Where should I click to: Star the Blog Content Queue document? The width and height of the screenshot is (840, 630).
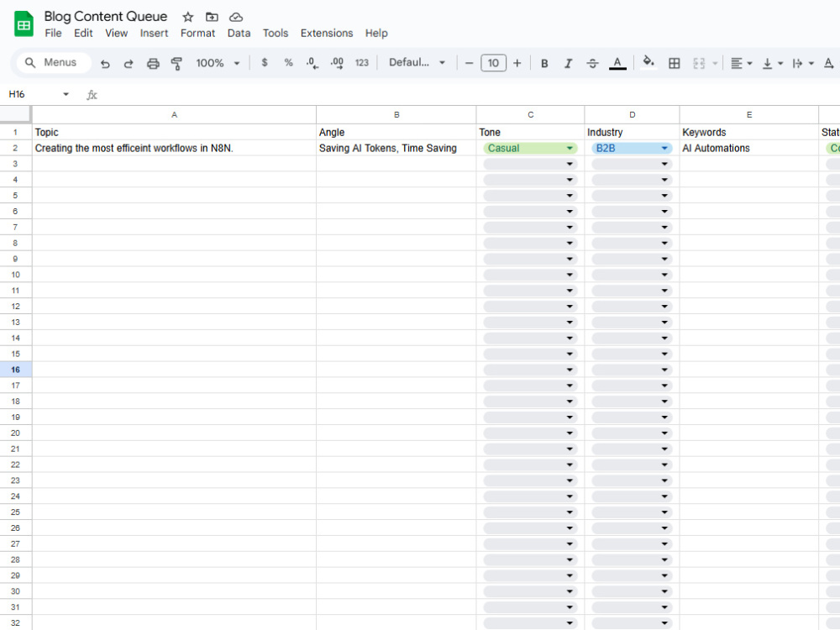[187, 17]
